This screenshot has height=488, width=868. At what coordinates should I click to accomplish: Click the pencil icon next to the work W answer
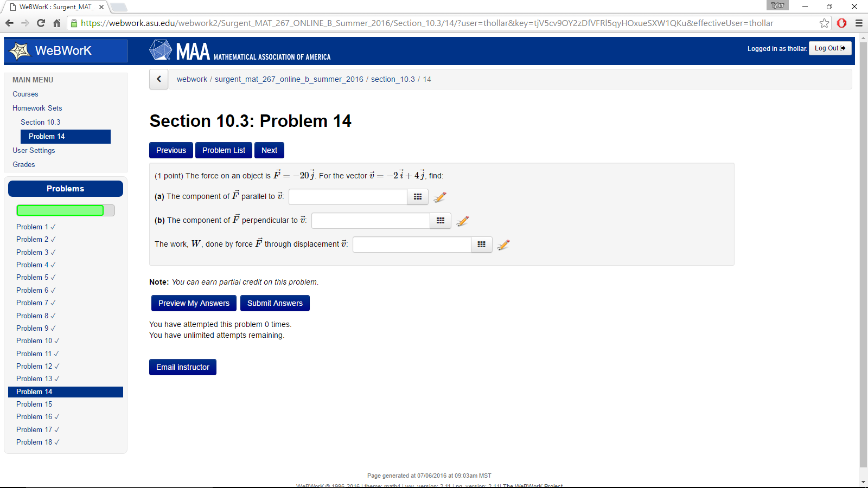point(503,245)
